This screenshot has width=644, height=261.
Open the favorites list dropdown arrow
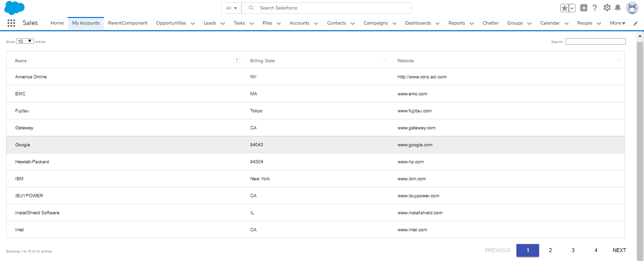point(572,8)
